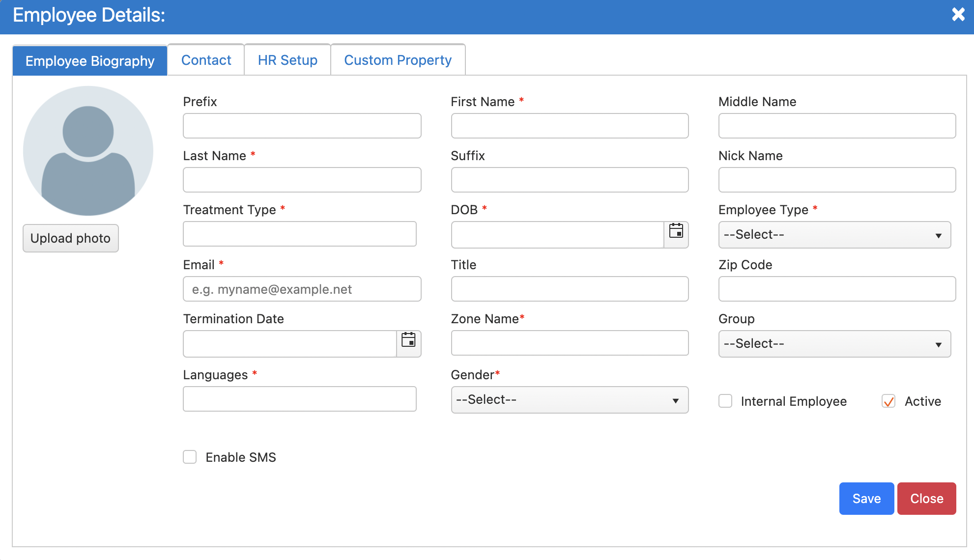Open the Group select dropdown
The width and height of the screenshot is (974, 560).
click(x=834, y=344)
